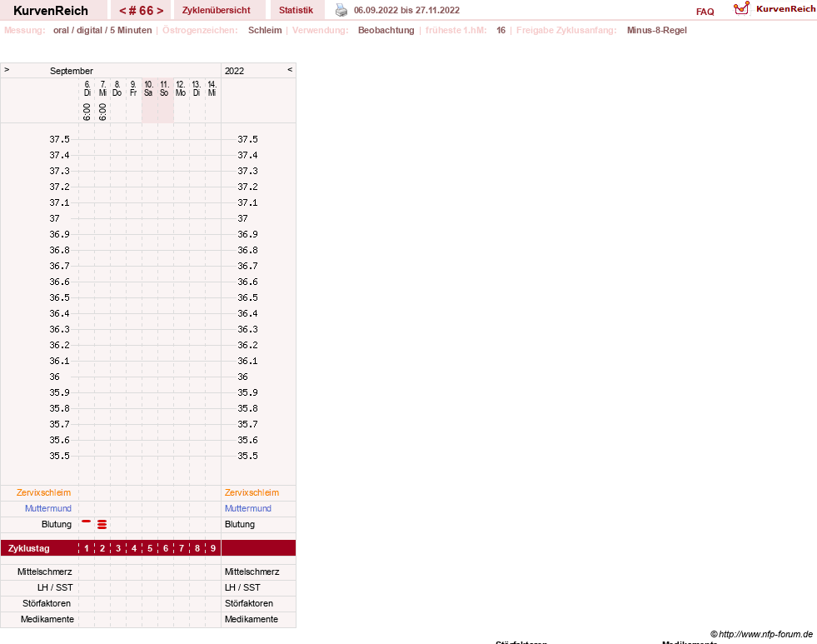Click the 6:00 measurement time under 7. Mi

tap(102, 112)
